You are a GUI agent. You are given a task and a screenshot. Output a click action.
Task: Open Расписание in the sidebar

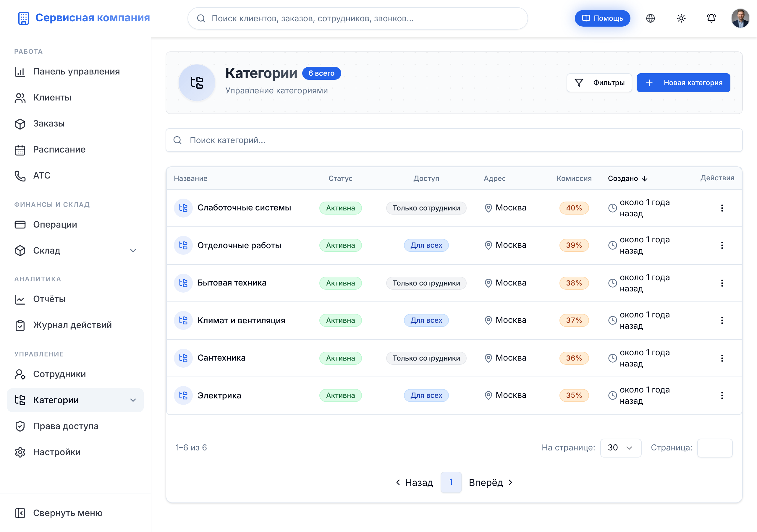click(x=75, y=150)
